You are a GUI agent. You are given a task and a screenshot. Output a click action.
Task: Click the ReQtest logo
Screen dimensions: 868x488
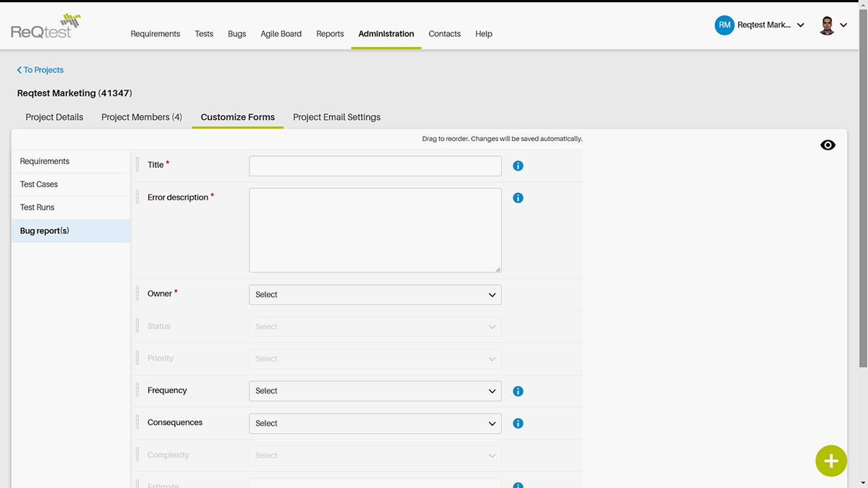[45, 27]
